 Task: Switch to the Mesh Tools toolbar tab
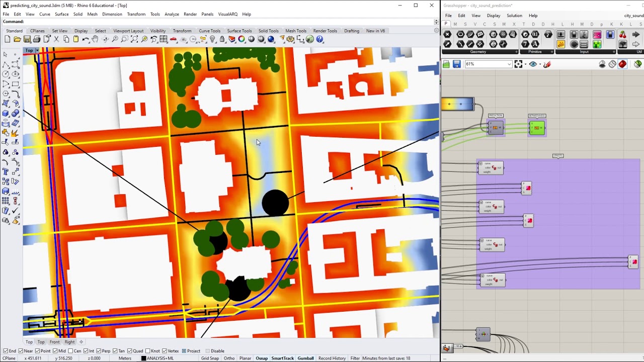pos(296,31)
